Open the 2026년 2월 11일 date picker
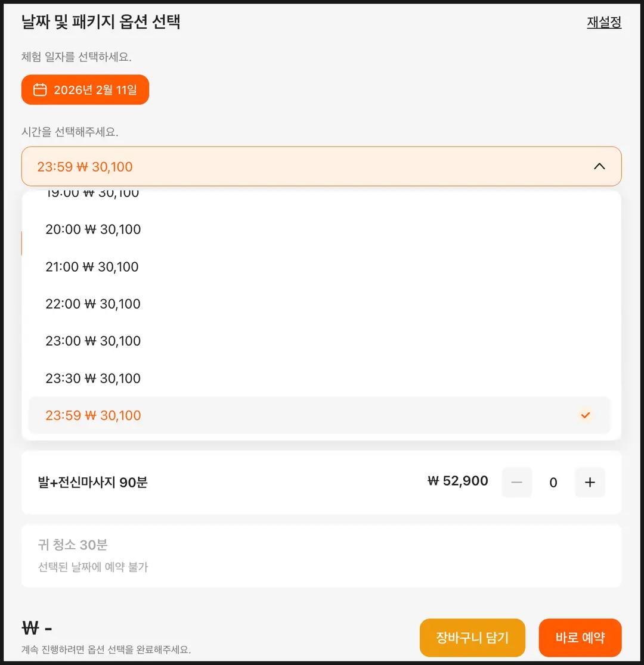The image size is (644, 665). click(x=85, y=89)
